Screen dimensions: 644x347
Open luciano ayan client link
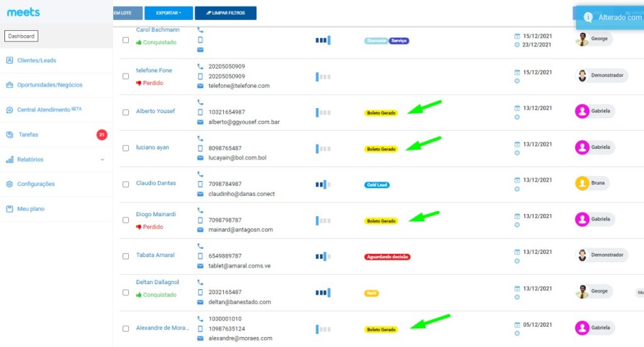click(x=152, y=147)
